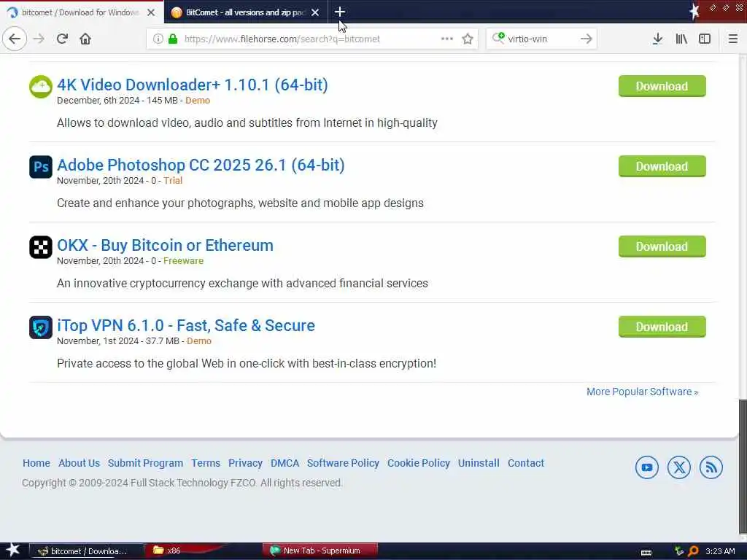Open Terms footer link
The height and width of the screenshot is (560, 747).
(x=206, y=463)
